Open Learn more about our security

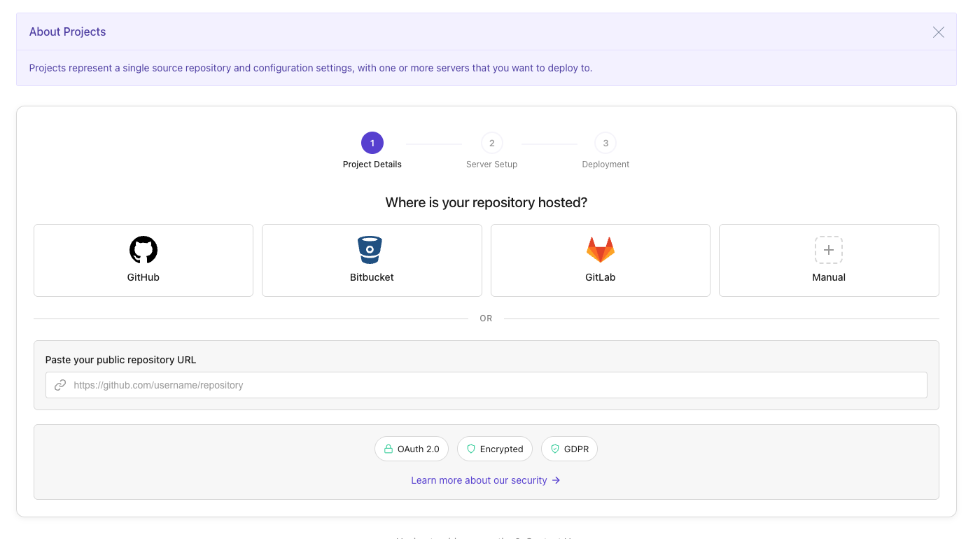point(479,480)
